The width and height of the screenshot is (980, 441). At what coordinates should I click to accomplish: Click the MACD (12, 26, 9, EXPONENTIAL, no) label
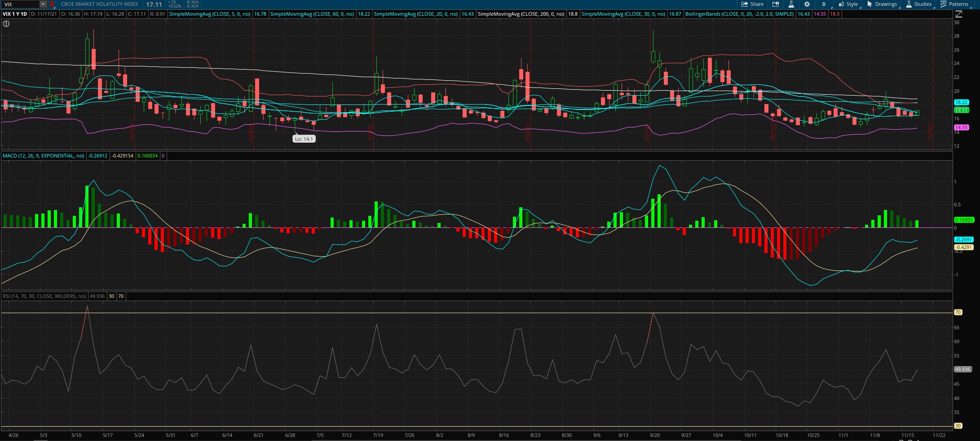click(x=43, y=156)
